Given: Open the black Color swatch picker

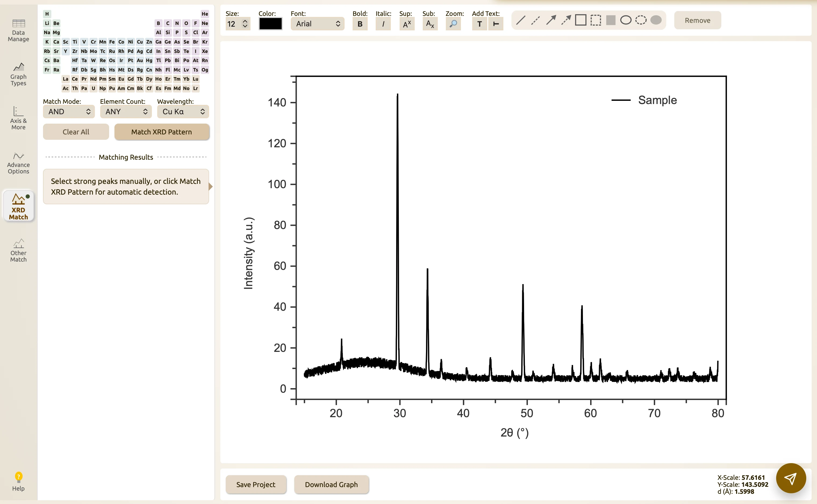Looking at the screenshot, I should click(x=271, y=24).
